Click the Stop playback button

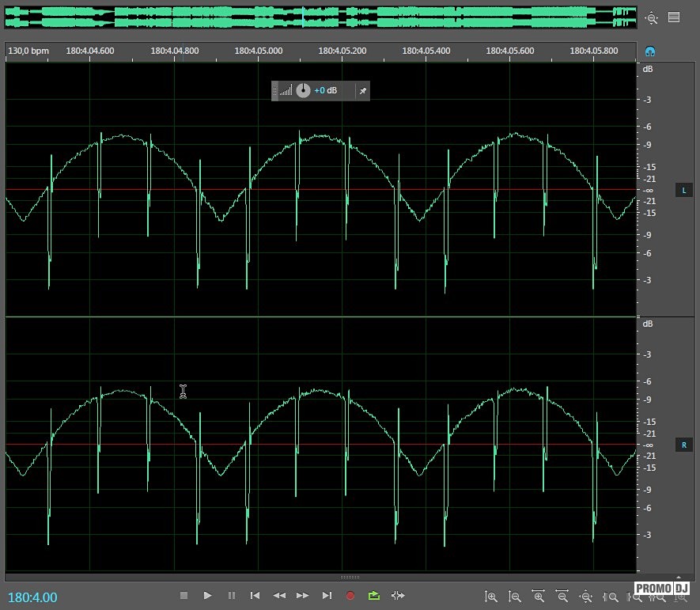click(x=184, y=595)
